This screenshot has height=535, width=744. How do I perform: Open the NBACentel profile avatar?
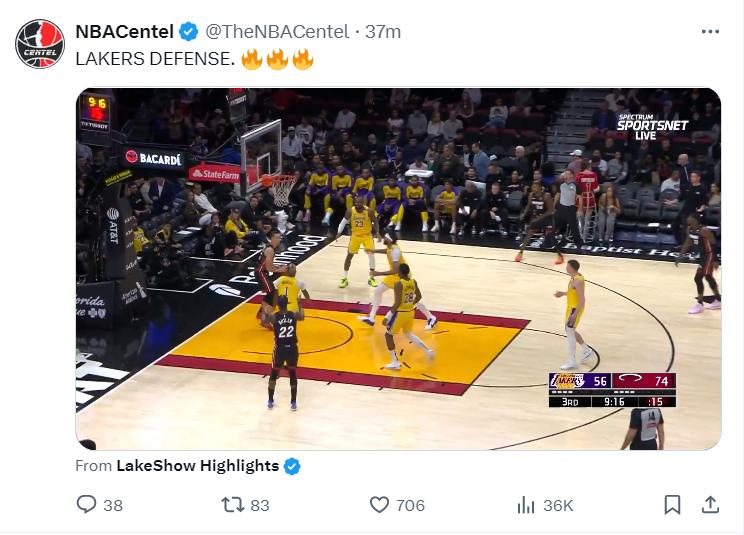pos(40,44)
